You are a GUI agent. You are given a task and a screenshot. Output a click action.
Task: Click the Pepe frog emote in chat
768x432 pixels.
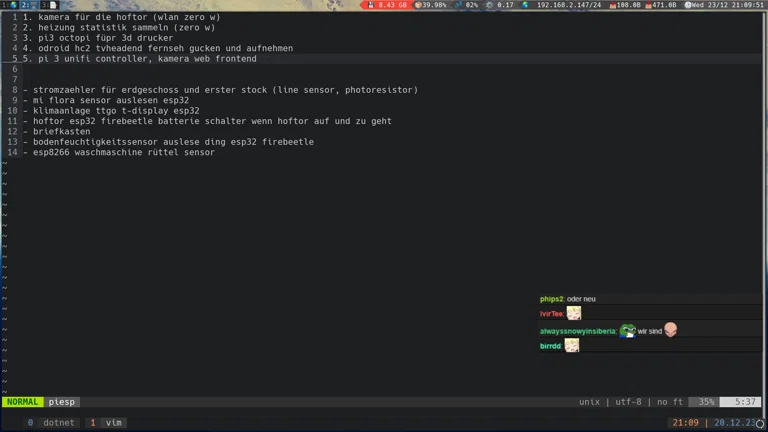(x=628, y=331)
